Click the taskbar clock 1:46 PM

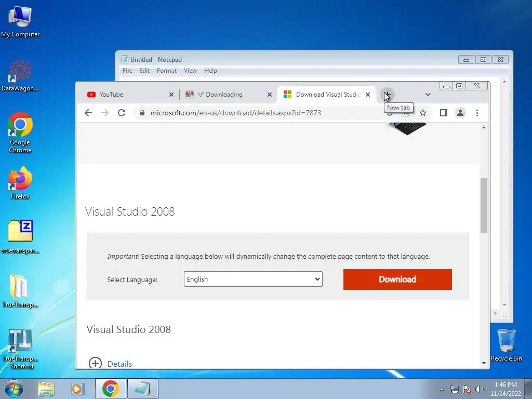506,385
